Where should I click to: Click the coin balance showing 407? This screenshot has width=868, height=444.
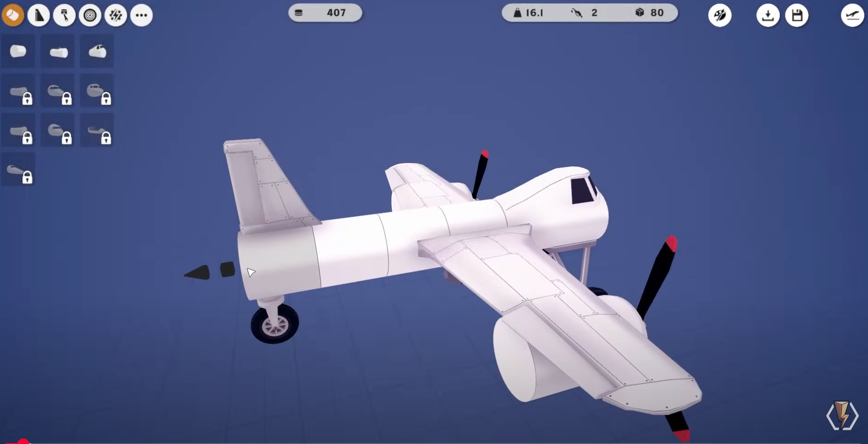click(x=325, y=13)
